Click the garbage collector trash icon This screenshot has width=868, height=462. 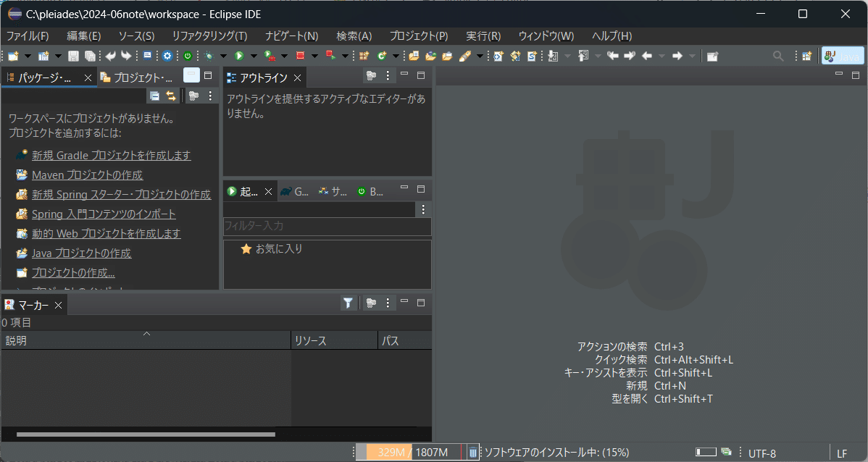click(x=472, y=452)
